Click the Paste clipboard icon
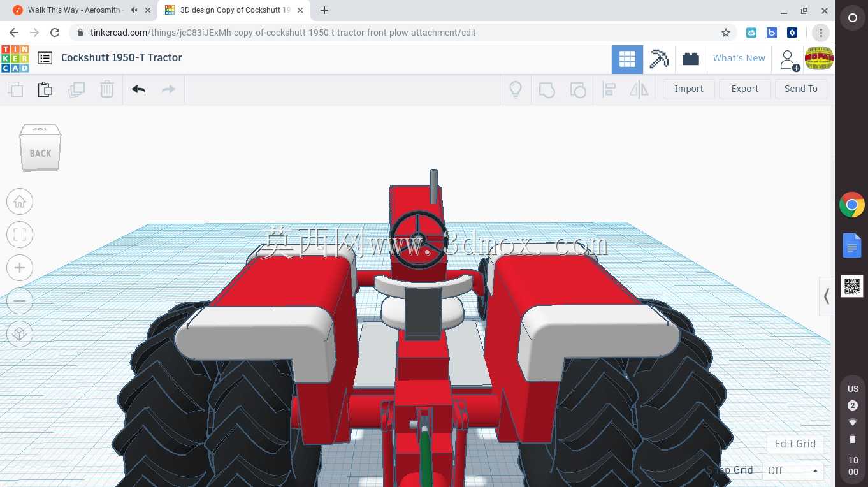The height and width of the screenshot is (487, 868). click(x=45, y=89)
